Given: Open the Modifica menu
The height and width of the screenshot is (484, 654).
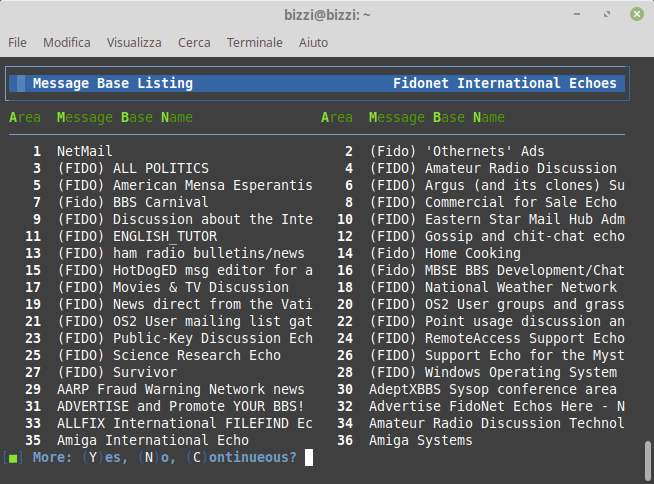Looking at the screenshot, I should click(x=67, y=43).
